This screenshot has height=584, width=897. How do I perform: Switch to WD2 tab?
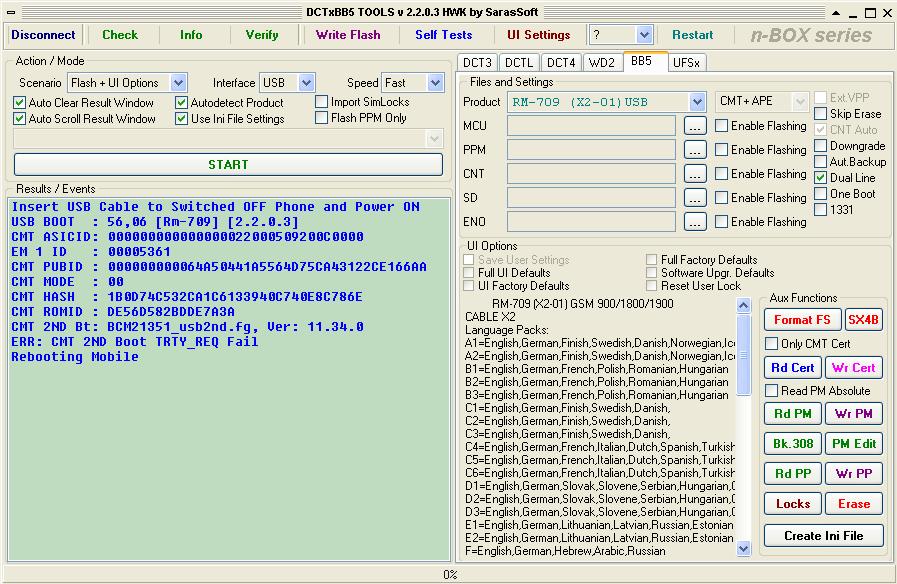602,62
